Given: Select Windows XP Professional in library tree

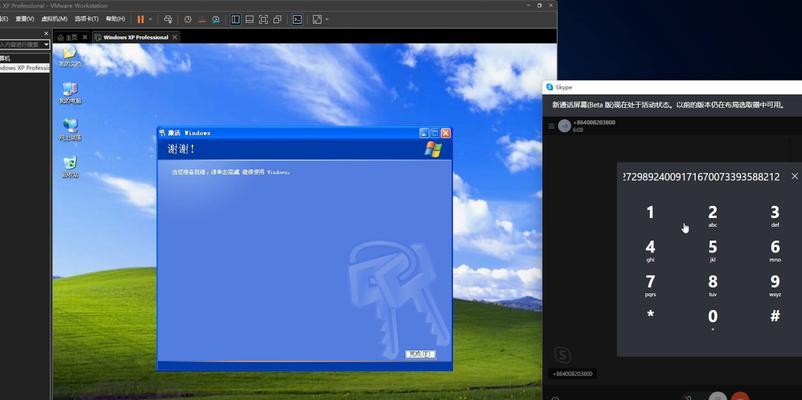Looking at the screenshot, I should pyautogui.click(x=25, y=68).
